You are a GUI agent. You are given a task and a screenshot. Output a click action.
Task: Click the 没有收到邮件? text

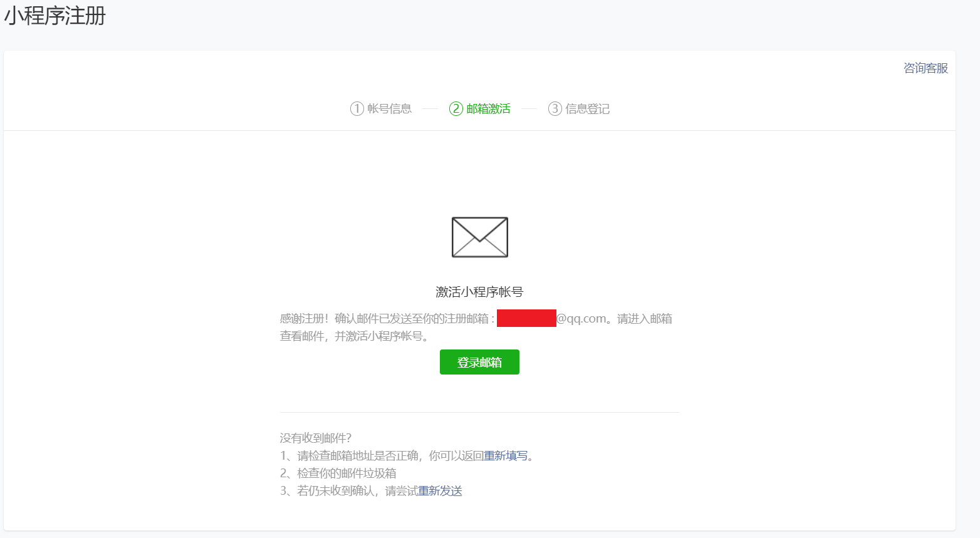pos(316,438)
